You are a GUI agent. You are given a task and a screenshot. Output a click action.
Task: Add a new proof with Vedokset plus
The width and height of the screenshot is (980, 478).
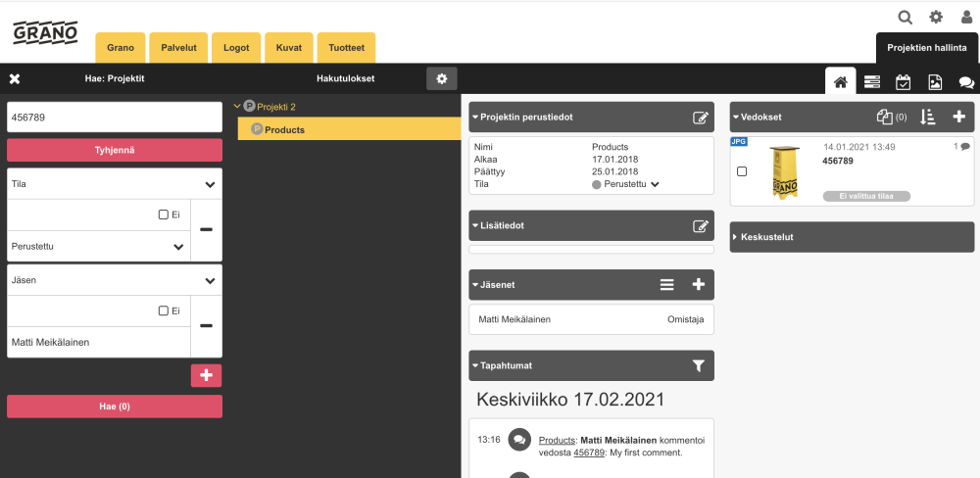coord(958,117)
